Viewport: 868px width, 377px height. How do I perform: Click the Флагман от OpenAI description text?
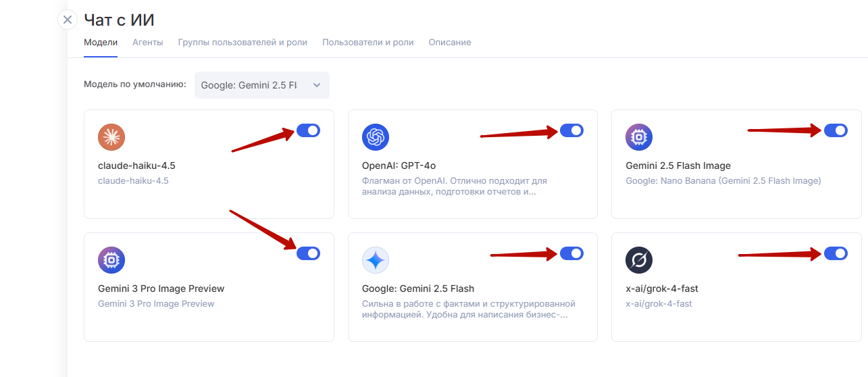pyautogui.click(x=455, y=186)
